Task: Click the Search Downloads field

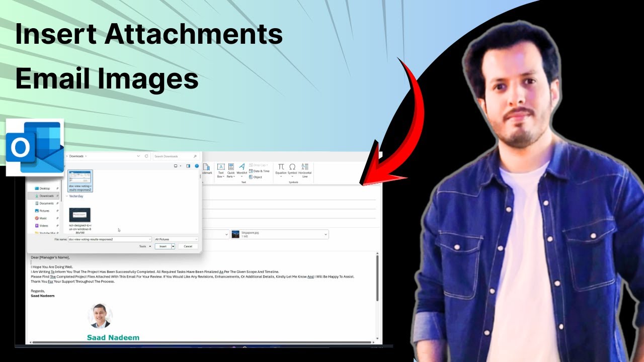Action: pyautogui.click(x=176, y=156)
